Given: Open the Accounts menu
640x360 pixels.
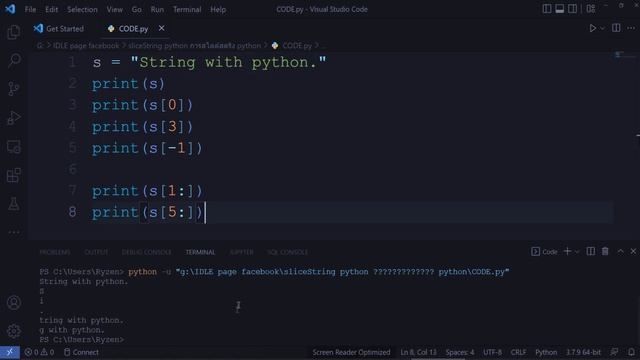Looking at the screenshot, I should [13, 302].
